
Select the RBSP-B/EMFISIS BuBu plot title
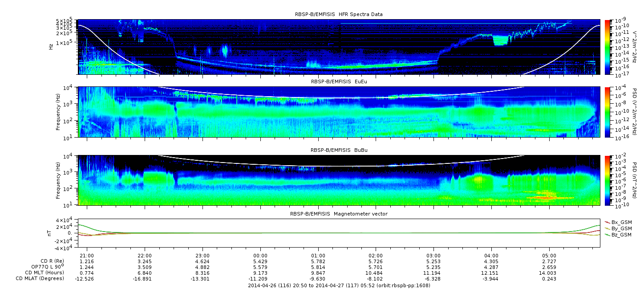[x=339, y=150]
